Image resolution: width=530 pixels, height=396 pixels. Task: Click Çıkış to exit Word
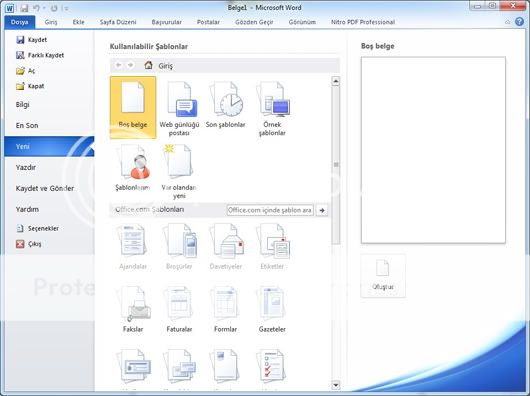click(x=29, y=244)
